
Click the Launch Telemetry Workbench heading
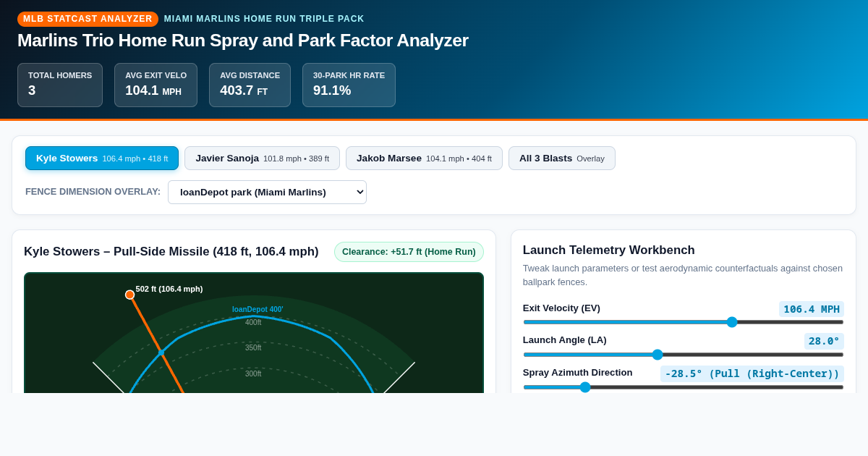(x=609, y=250)
